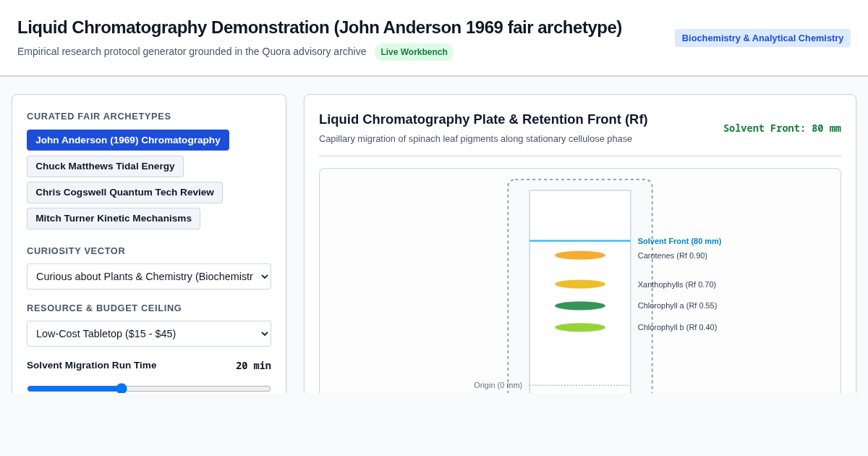
Task: Adjust the Solvent Migration Run Time slider
Action: (149, 389)
